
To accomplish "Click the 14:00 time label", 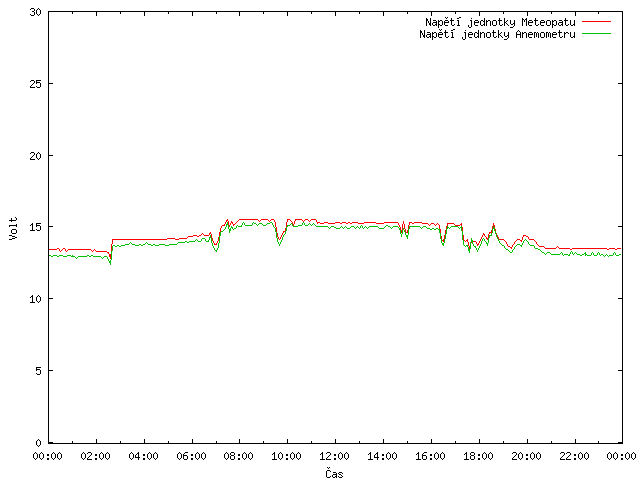I will (382, 456).
